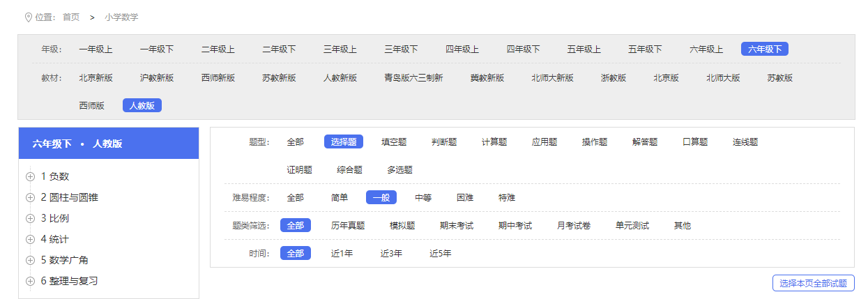Viewport: 868px width, 299px height.
Task: Expand the '1 负数' chapter node
Action: click(x=30, y=177)
